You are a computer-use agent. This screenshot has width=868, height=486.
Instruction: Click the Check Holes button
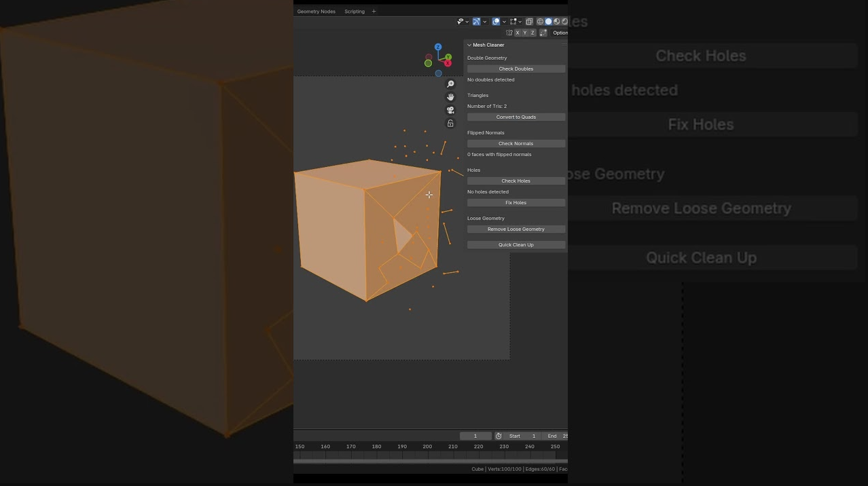point(516,181)
